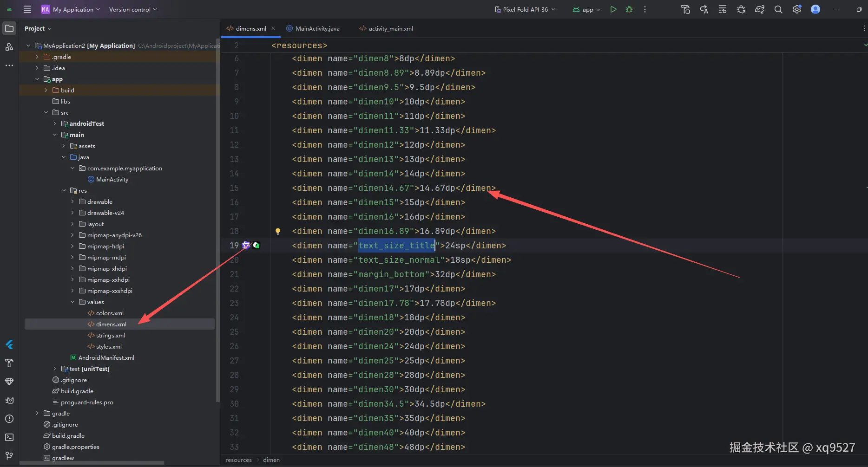Image resolution: width=868 pixels, height=467 pixels.
Task: Select the drawable-v24 folder
Action: pos(105,213)
